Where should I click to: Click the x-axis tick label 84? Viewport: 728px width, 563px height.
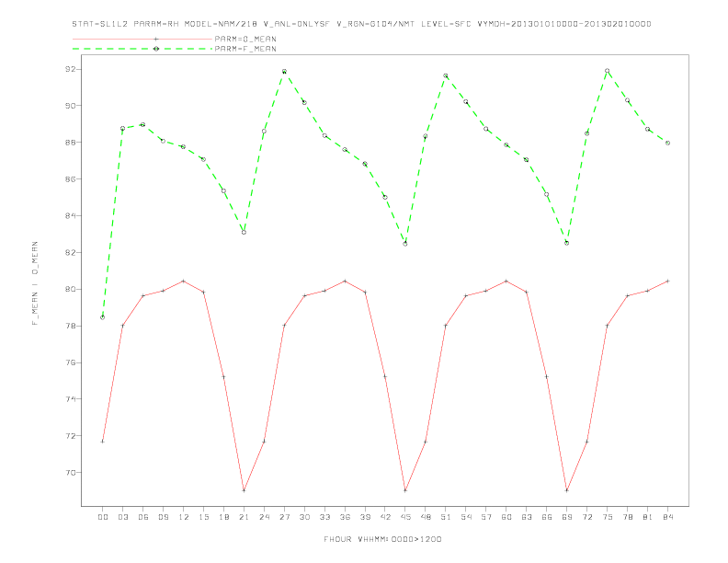pos(667,517)
